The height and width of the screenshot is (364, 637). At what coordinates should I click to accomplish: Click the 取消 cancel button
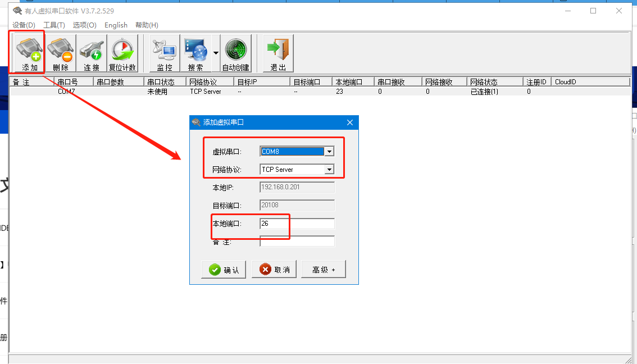pyautogui.click(x=274, y=269)
